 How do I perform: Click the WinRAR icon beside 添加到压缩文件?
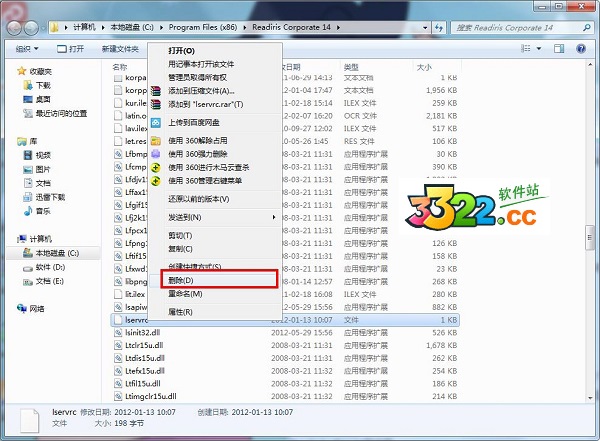point(156,91)
